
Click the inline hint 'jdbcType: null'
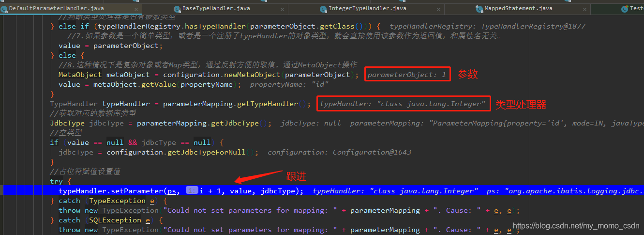tap(311, 123)
